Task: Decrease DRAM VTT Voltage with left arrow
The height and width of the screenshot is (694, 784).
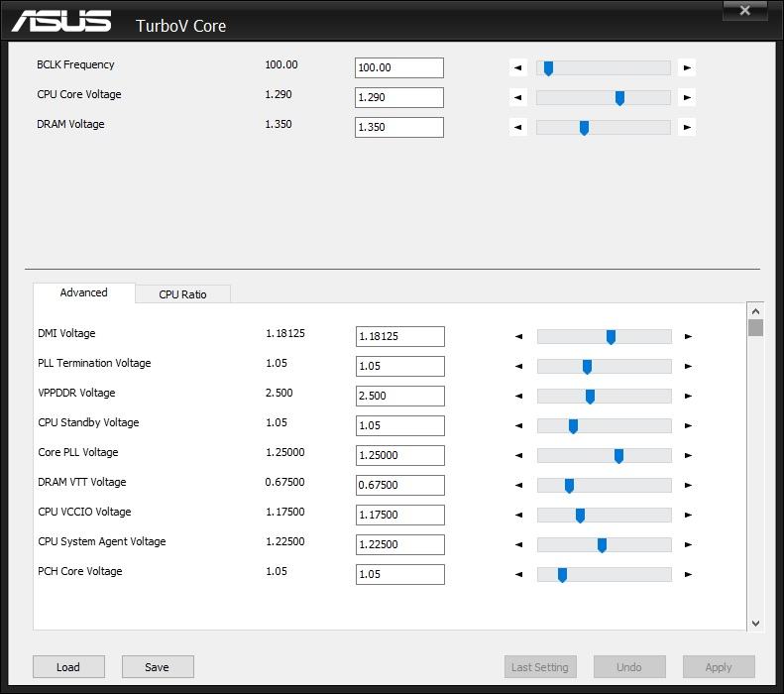Action: tap(519, 485)
